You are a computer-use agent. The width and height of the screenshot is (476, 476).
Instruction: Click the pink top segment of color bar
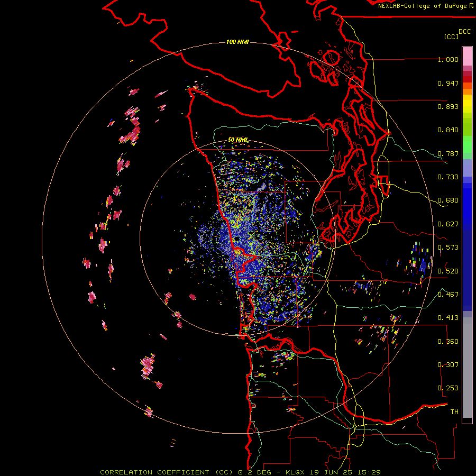point(467,56)
